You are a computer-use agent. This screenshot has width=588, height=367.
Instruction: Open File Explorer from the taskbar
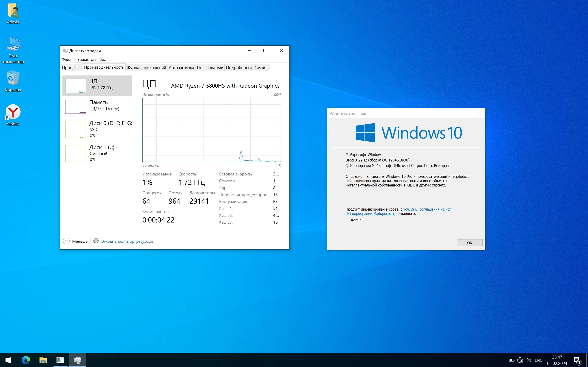43,360
